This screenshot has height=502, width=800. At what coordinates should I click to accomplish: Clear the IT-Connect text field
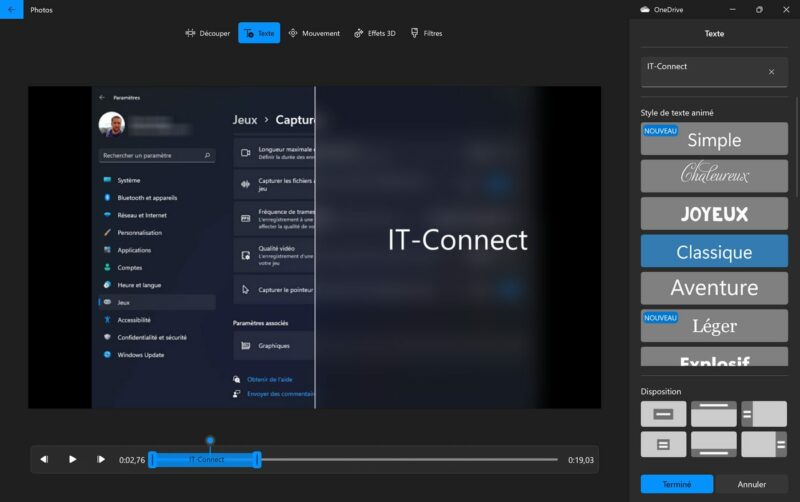[771, 72]
